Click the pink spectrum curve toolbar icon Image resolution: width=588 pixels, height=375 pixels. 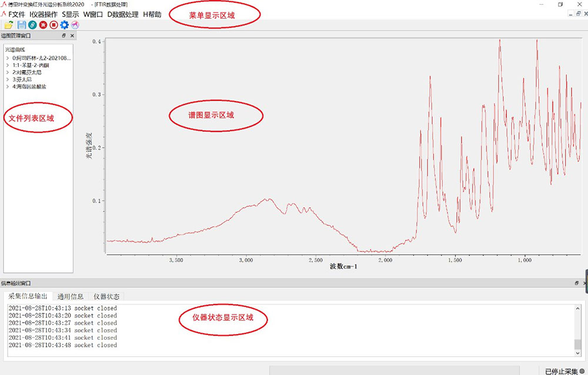(75, 25)
